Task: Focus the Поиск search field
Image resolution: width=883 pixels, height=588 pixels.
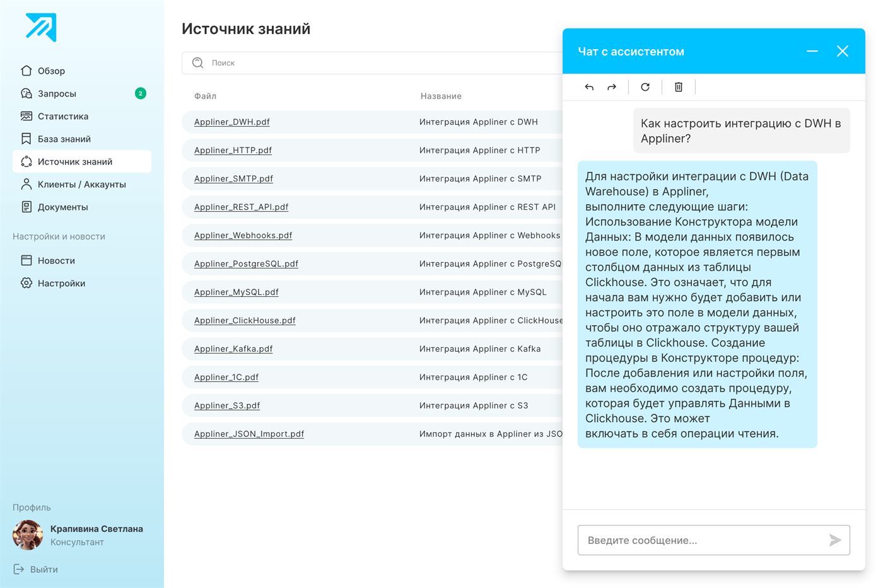Action: (x=372, y=63)
